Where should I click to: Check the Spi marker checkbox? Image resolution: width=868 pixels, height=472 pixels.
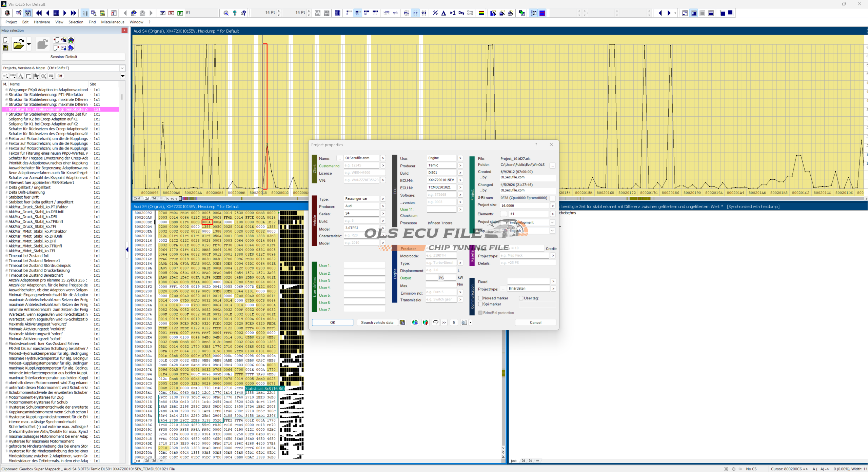pos(480,304)
